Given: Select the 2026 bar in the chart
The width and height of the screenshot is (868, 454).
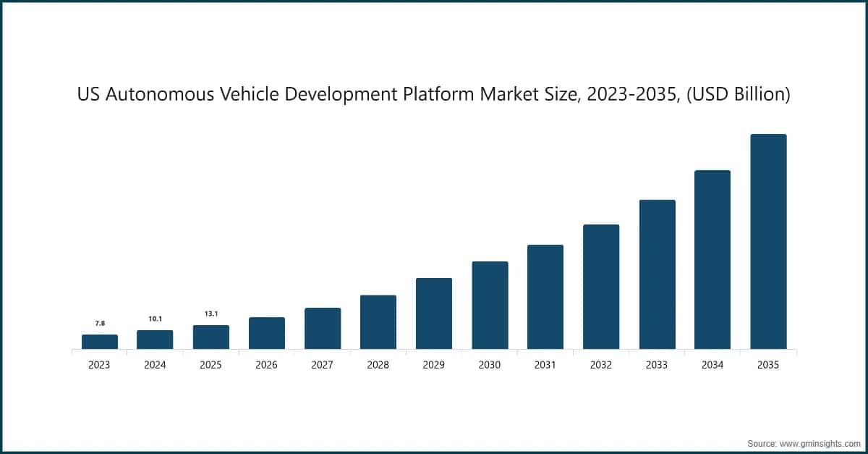Looking at the screenshot, I should pyautogui.click(x=266, y=334).
